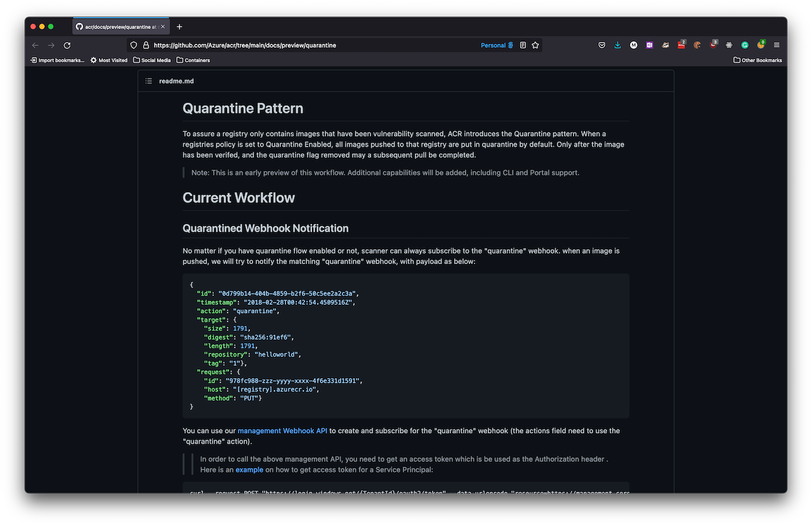Image resolution: width=812 pixels, height=526 pixels.
Task: Click the tracking protection shield icon
Action: [x=133, y=45]
